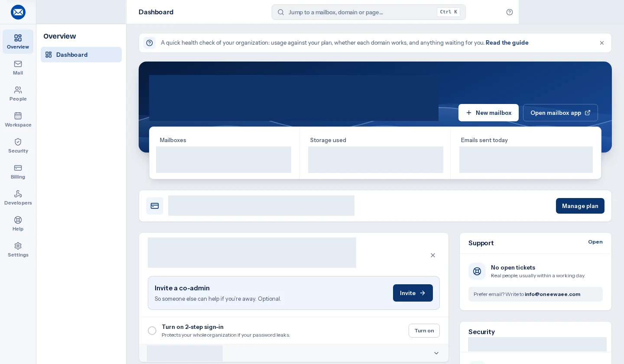Open Settings gear in sidebar
624x364 pixels.
pos(18,250)
